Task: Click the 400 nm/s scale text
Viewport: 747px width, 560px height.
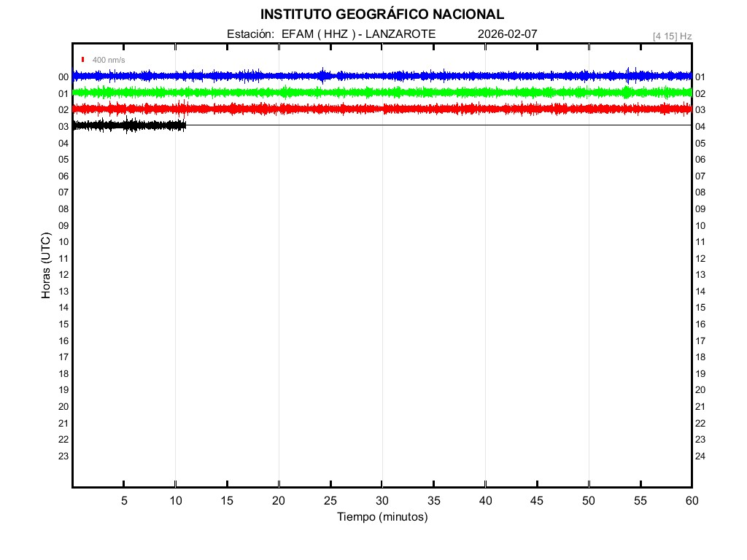Action: 107,60
